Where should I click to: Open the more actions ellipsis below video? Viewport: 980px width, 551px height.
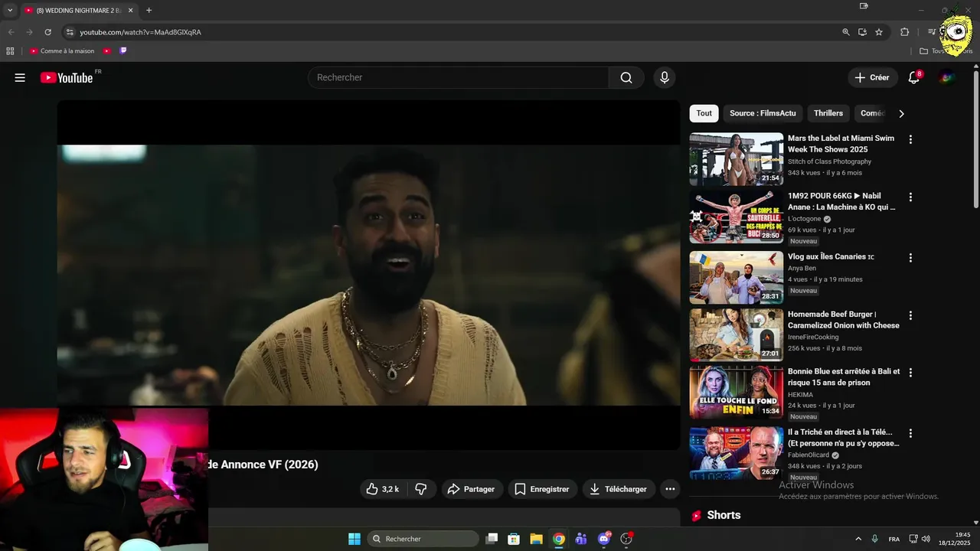pyautogui.click(x=670, y=489)
